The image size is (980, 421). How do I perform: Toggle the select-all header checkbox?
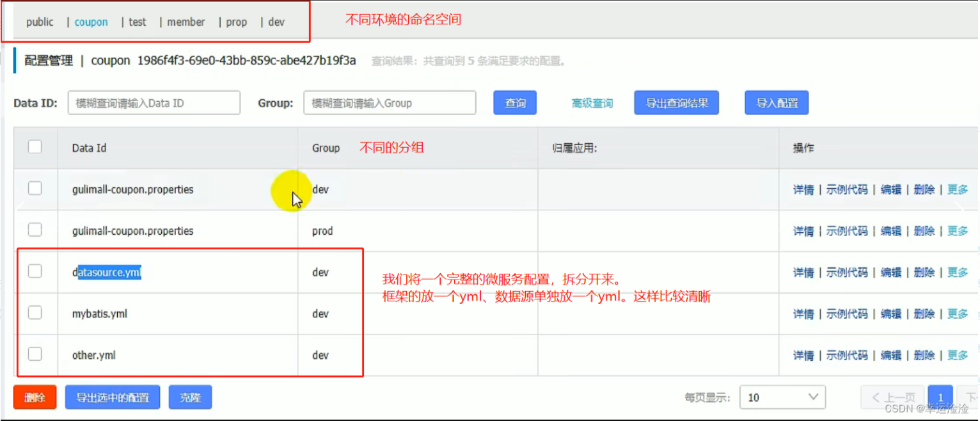(35, 147)
